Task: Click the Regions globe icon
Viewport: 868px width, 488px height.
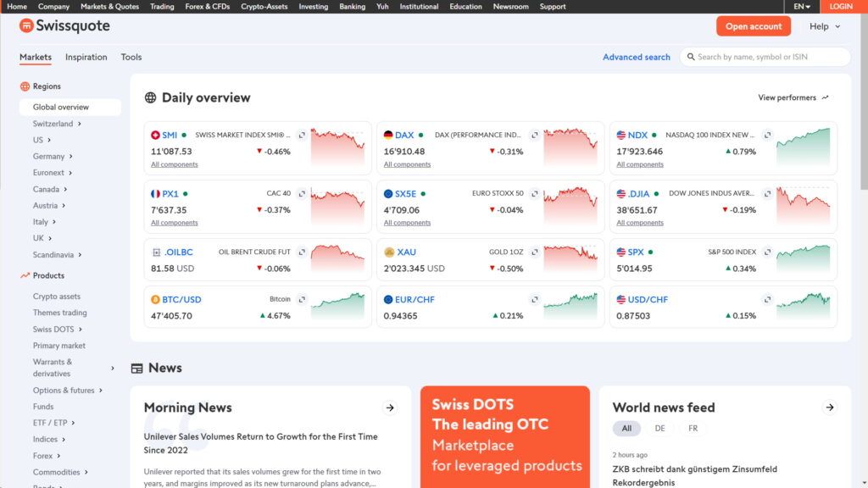Action: pos(25,86)
